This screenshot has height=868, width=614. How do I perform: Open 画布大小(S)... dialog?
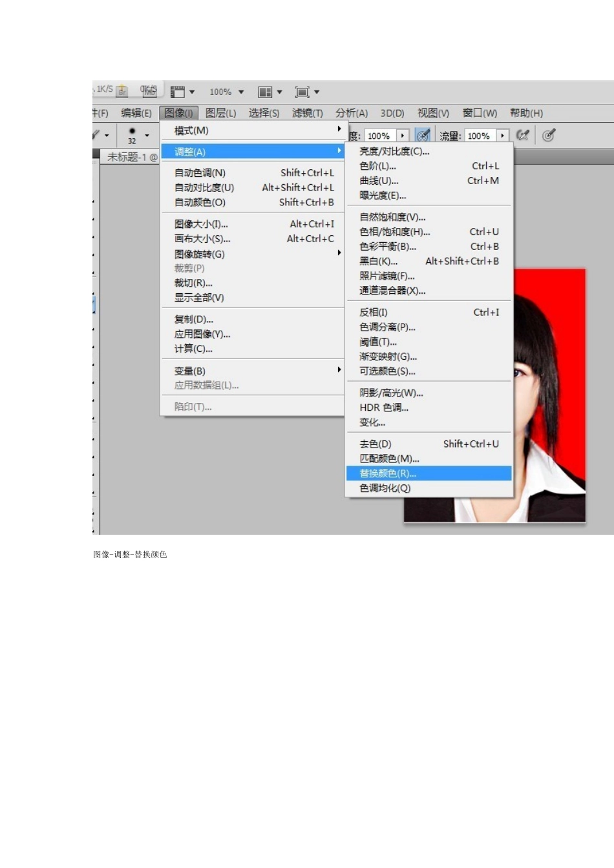point(253,239)
